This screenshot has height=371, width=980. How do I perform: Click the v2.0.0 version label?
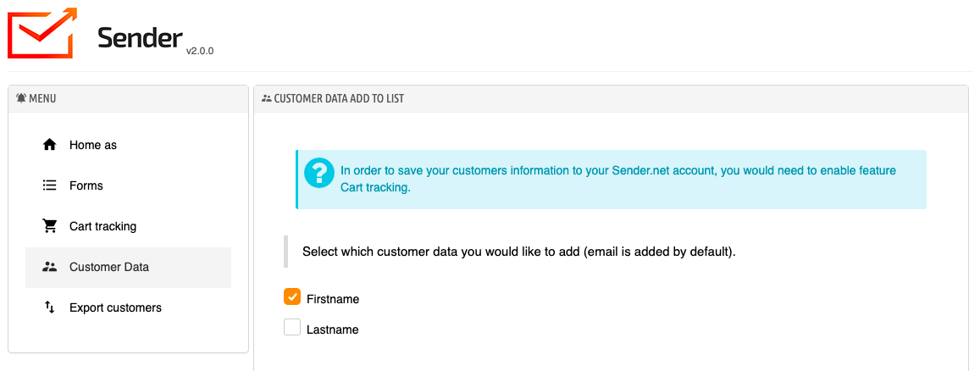200,51
